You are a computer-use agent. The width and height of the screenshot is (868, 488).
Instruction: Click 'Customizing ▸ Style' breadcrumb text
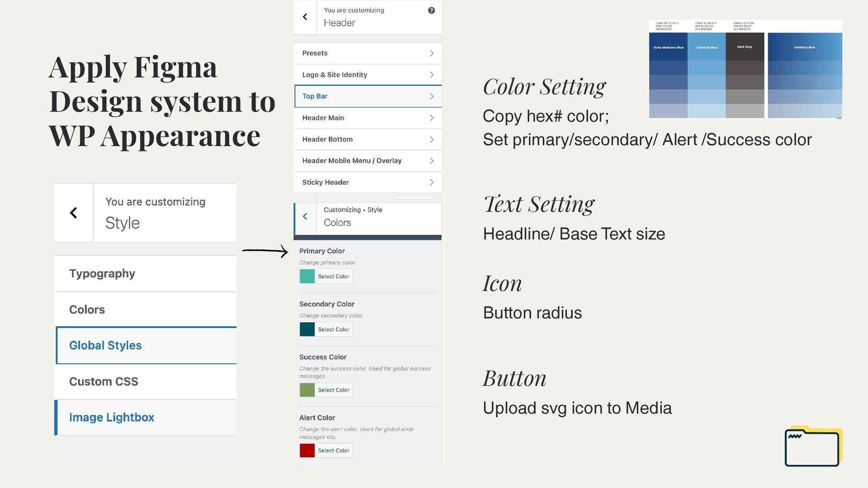point(353,210)
